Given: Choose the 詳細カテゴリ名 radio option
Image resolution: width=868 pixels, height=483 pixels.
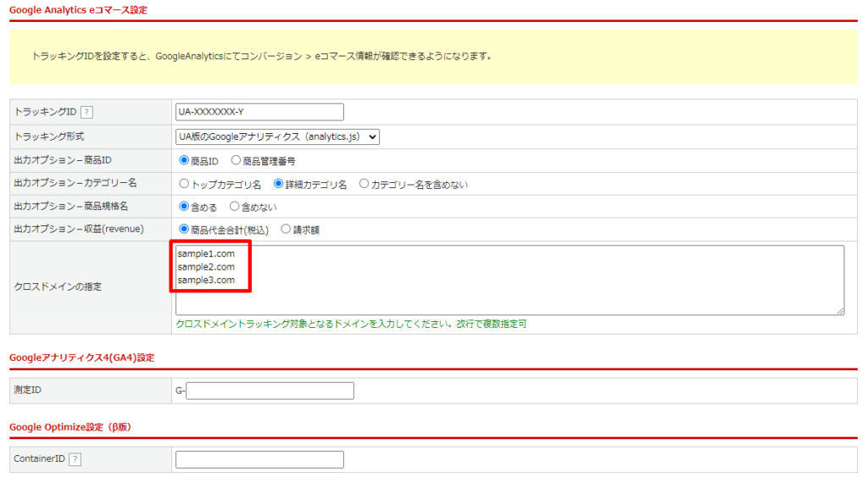Looking at the screenshot, I should click(278, 184).
